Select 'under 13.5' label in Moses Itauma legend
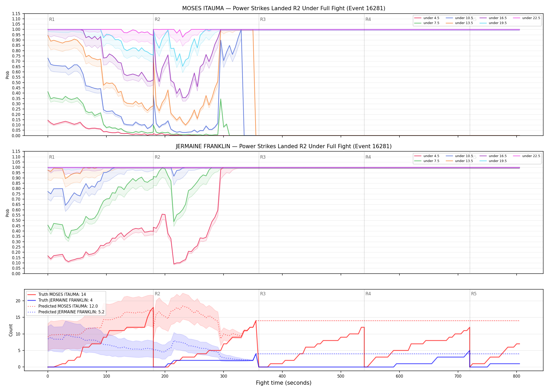 coord(464,23)
